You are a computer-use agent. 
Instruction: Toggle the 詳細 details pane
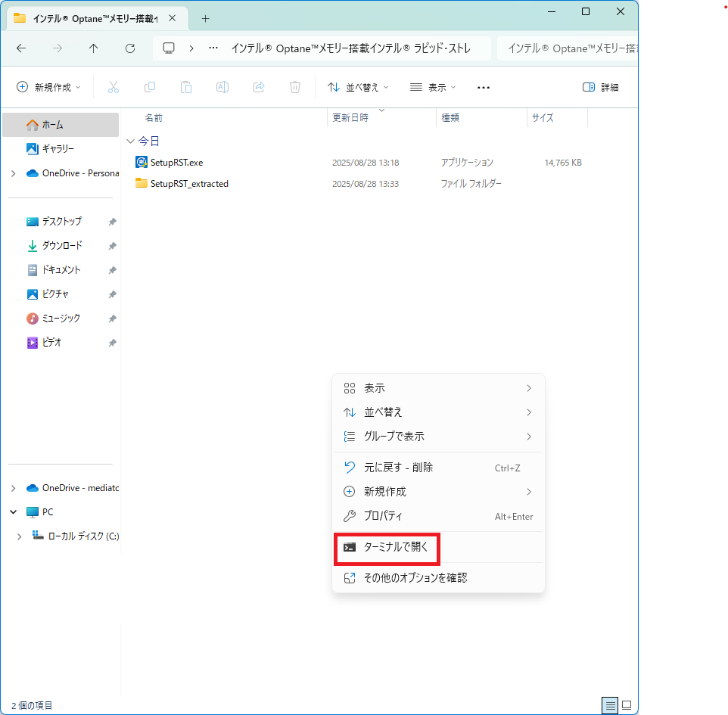[x=600, y=87]
